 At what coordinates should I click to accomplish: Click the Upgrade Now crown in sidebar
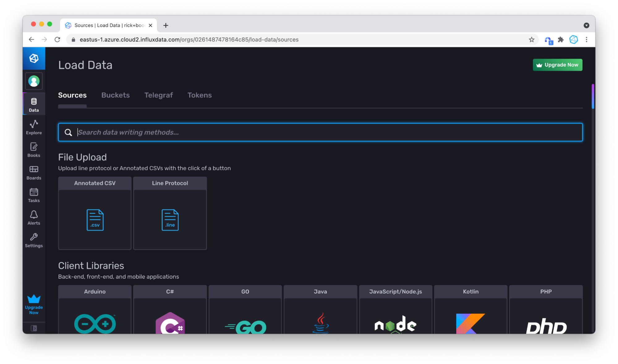[x=34, y=304]
